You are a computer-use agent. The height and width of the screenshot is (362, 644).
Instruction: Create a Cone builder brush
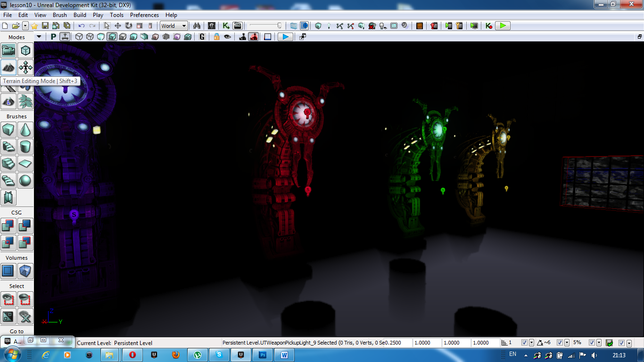(x=25, y=130)
